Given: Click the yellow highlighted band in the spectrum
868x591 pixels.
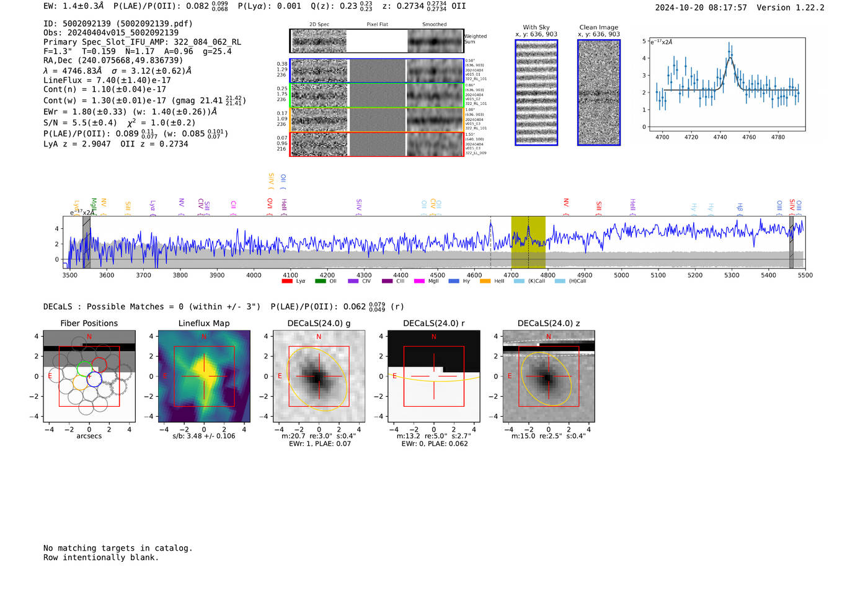Looking at the screenshot, I should (x=528, y=242).
